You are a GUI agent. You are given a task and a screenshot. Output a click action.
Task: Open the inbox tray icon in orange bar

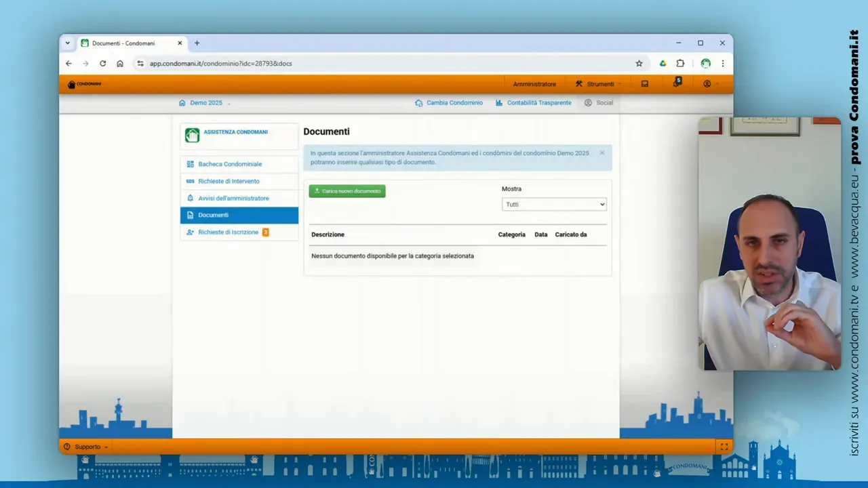pos(644,84)
